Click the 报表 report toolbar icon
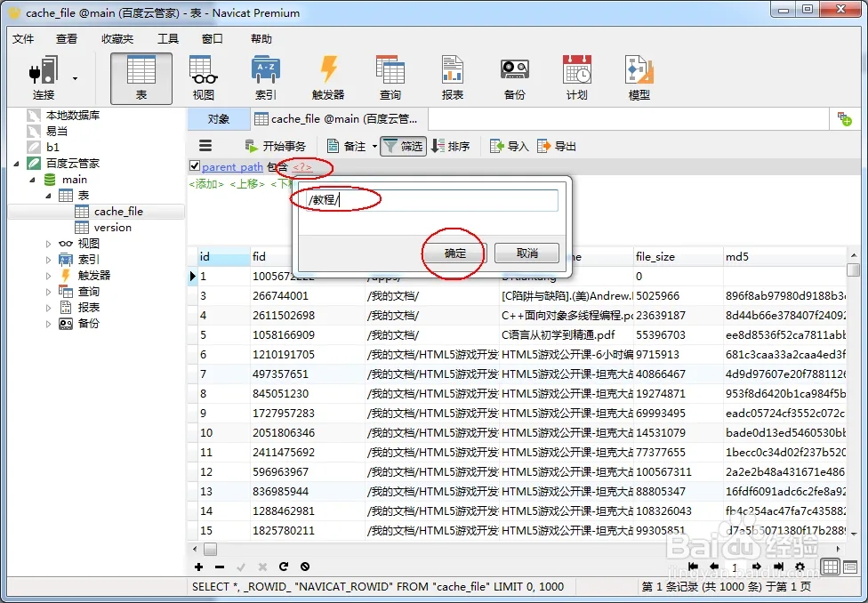868x603 pixels. pyautogui.click(x=453, y=77)
